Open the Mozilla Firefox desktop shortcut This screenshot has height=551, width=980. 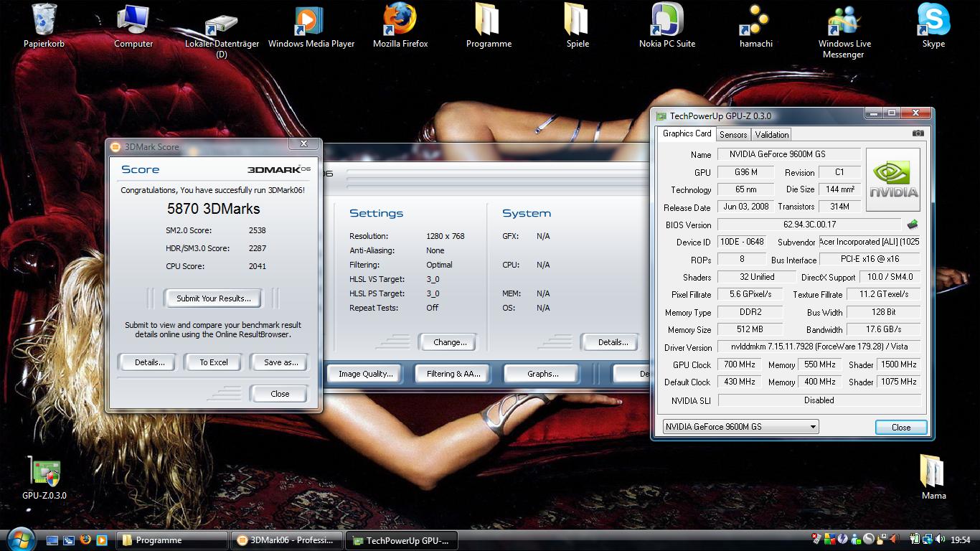click(x=400, y=21)
